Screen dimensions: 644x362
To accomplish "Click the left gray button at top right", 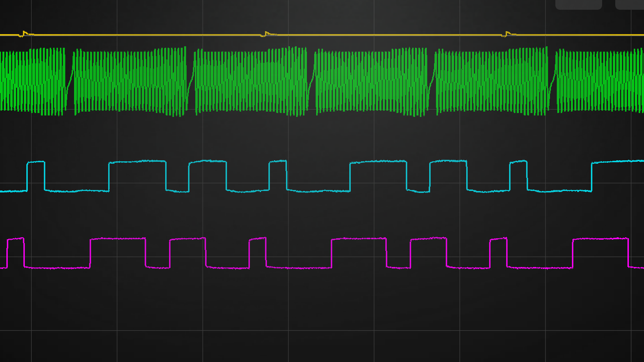I will click(x=578, y=4).
